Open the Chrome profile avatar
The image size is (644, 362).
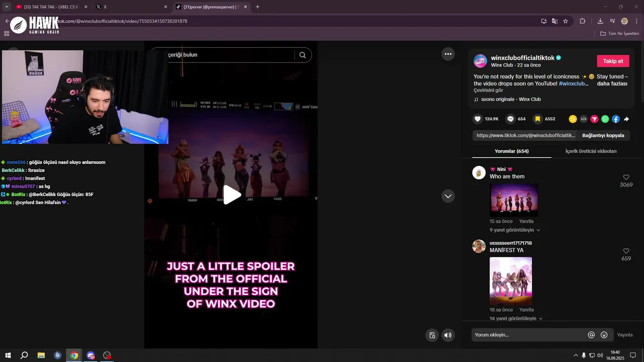tap(624, 21)
